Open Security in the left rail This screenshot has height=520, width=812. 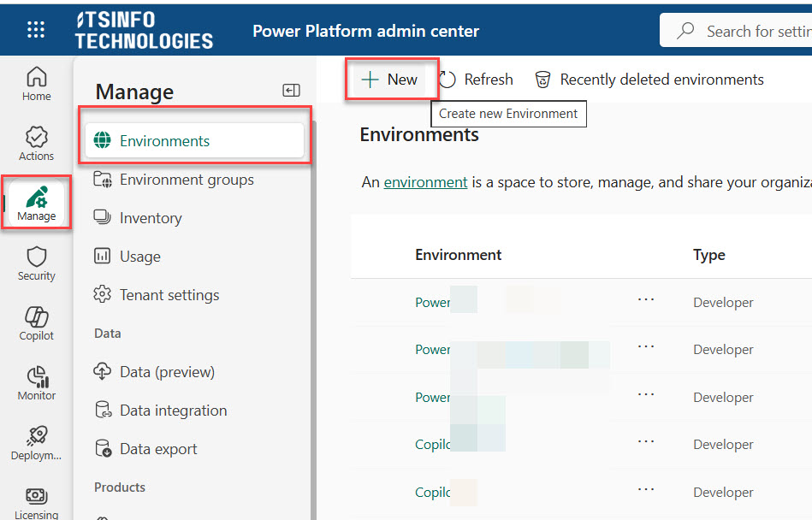(x=36, y=263)
